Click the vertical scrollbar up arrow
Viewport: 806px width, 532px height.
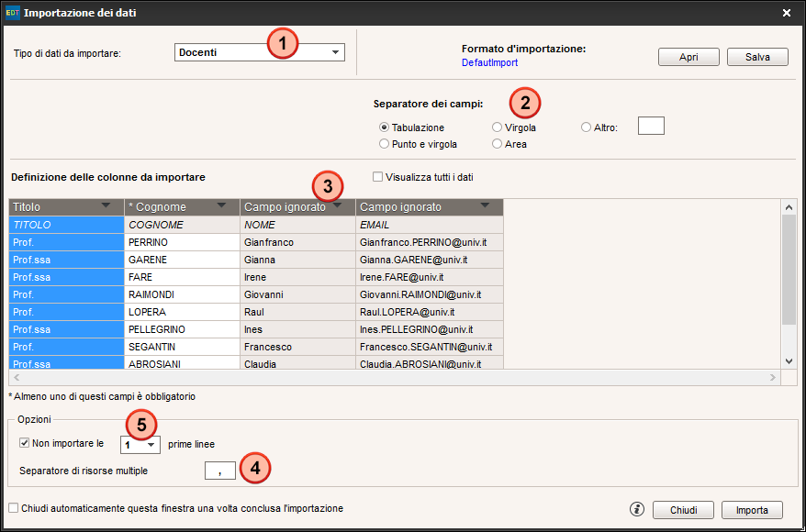pyautogui.click(x=789, y=207)
